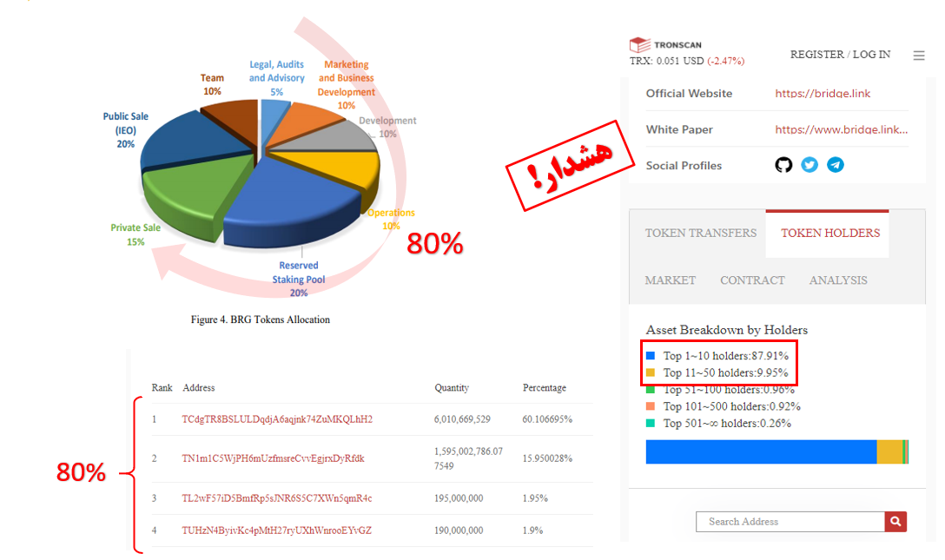The width and height of the screenshot is (945, 560).
Task: Open the Contract tab
Action: [x=752, y=280]
